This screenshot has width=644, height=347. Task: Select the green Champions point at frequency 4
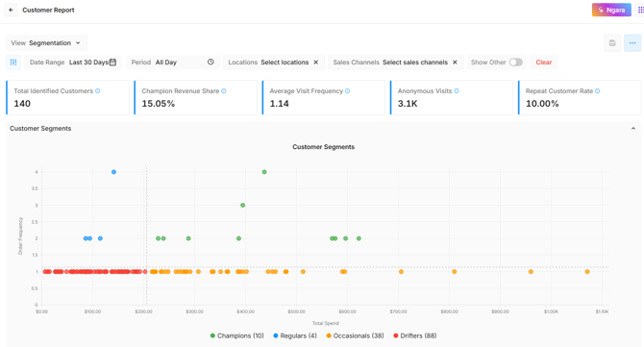tap(264, 172)
